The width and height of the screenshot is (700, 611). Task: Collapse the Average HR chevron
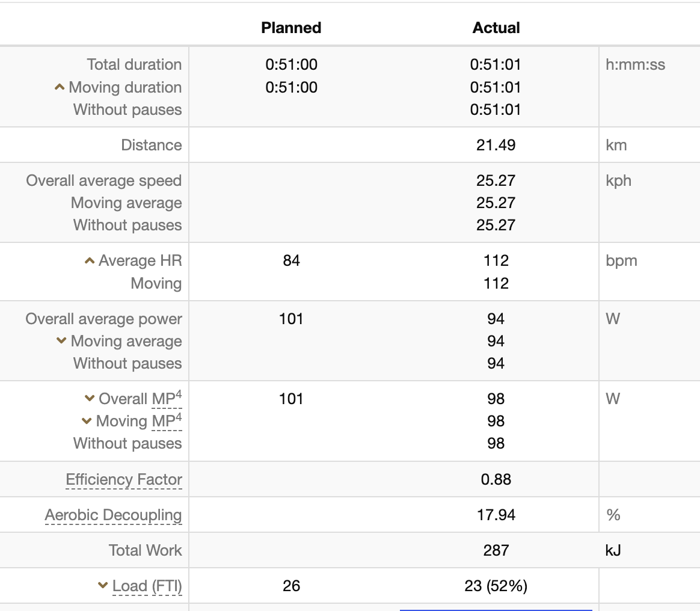click(89, 260)
